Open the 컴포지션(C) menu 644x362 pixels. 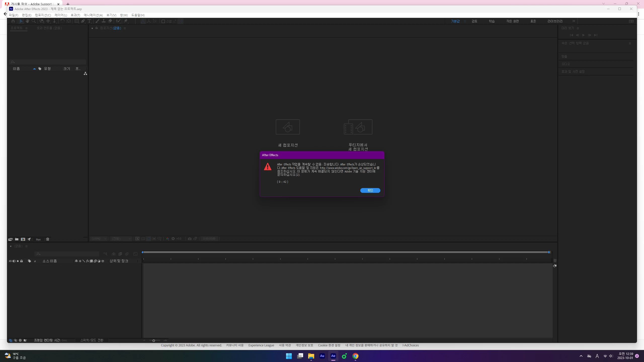pyautogui.click(x=43, y=15)
